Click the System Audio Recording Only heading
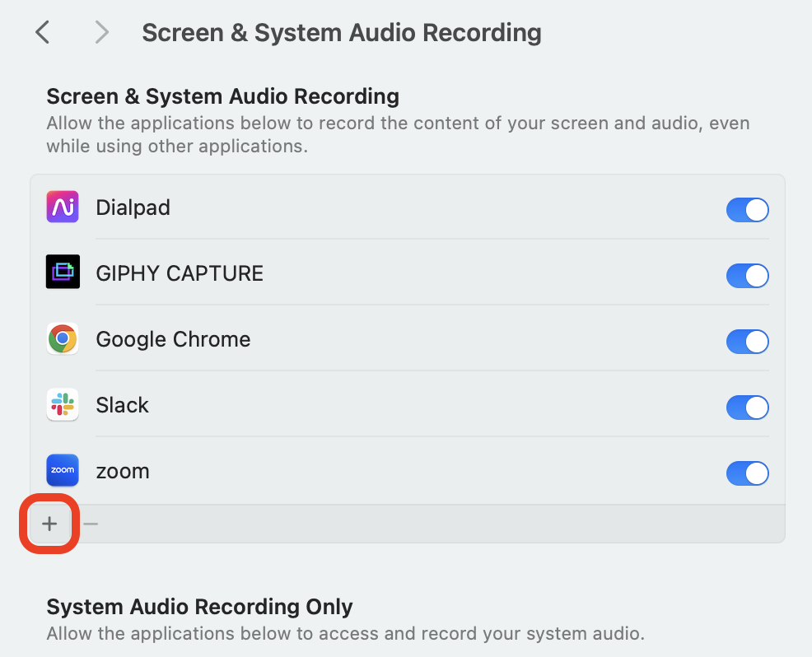This screenshot has height=657, width=812. point(200,607)
